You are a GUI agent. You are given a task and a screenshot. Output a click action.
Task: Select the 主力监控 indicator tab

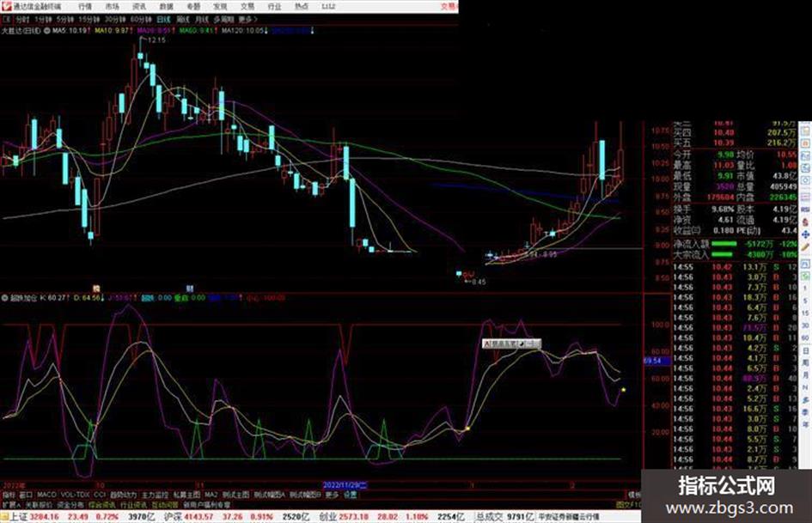pos(155,495)
